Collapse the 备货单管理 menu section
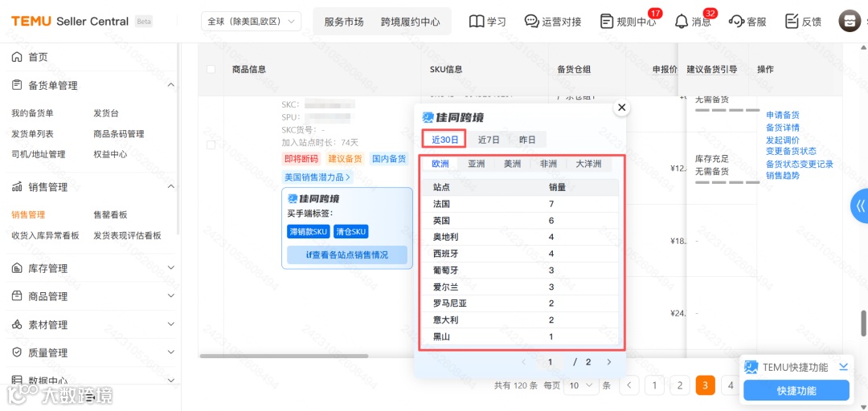The image size is (868, 411). 171,85
